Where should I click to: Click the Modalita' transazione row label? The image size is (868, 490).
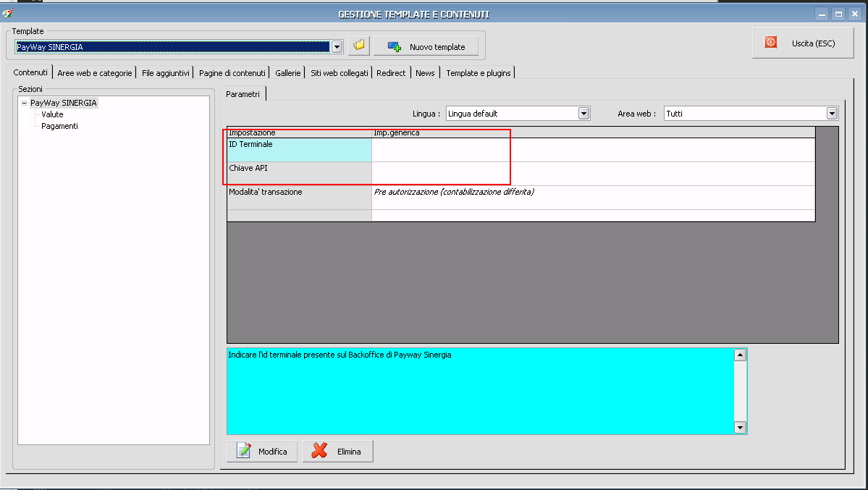coord(300,198)
